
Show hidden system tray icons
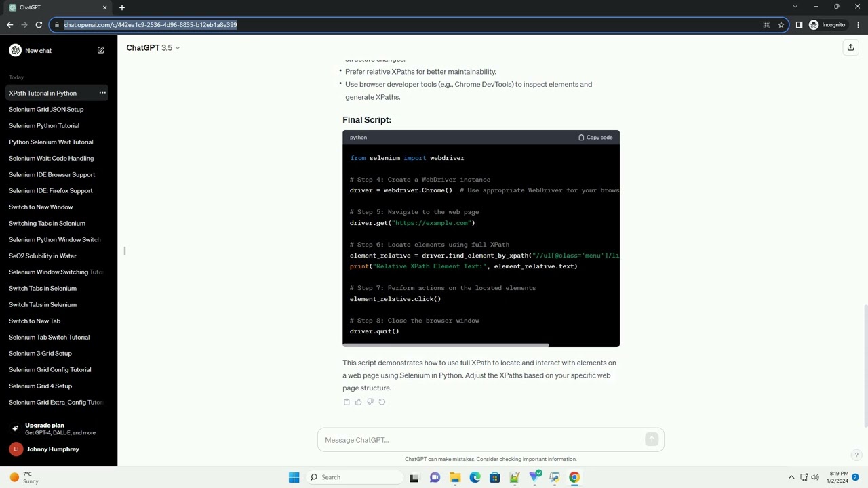pyautogui.click(x=791, y=477)
